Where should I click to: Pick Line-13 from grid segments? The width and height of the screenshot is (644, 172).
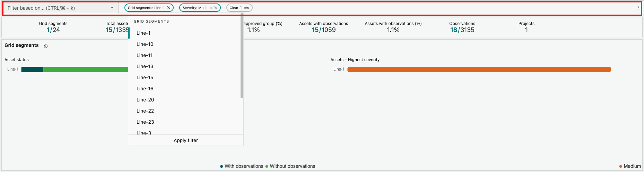pos(145,66)
